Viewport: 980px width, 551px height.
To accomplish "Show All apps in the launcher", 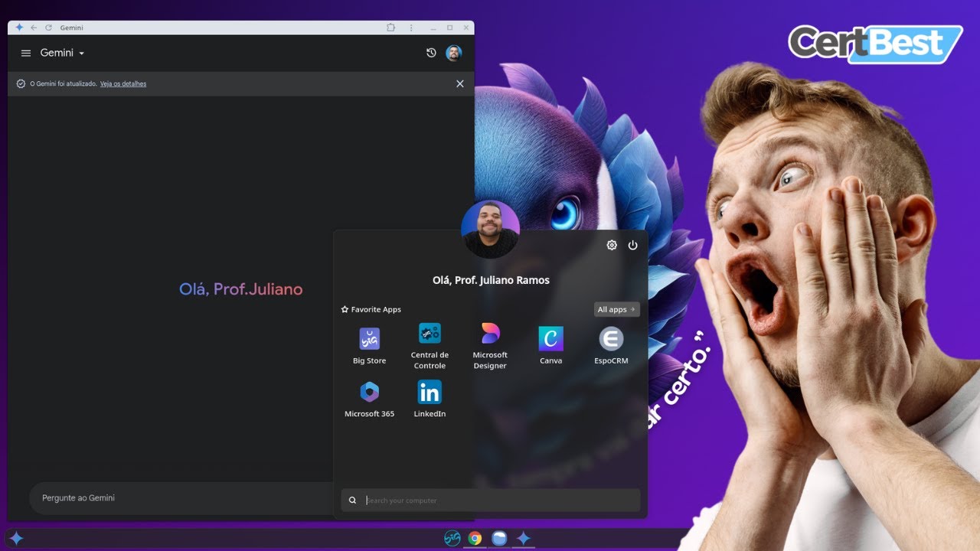I will [616, 309].
